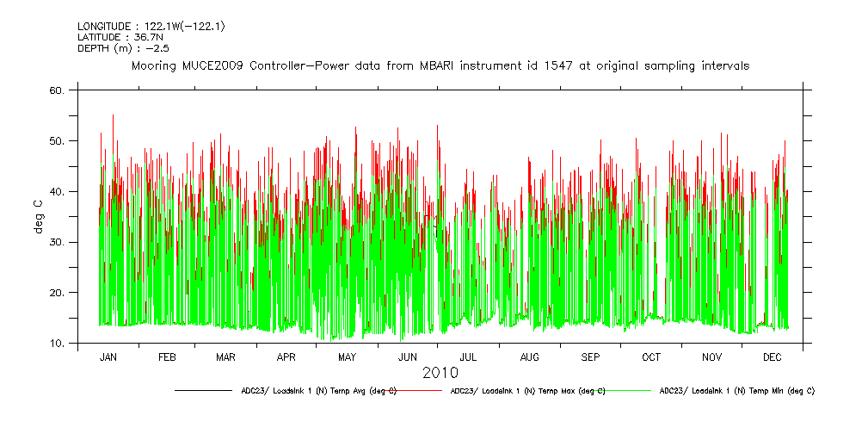Click the 2010 year label below the axis

coord(440,373)
